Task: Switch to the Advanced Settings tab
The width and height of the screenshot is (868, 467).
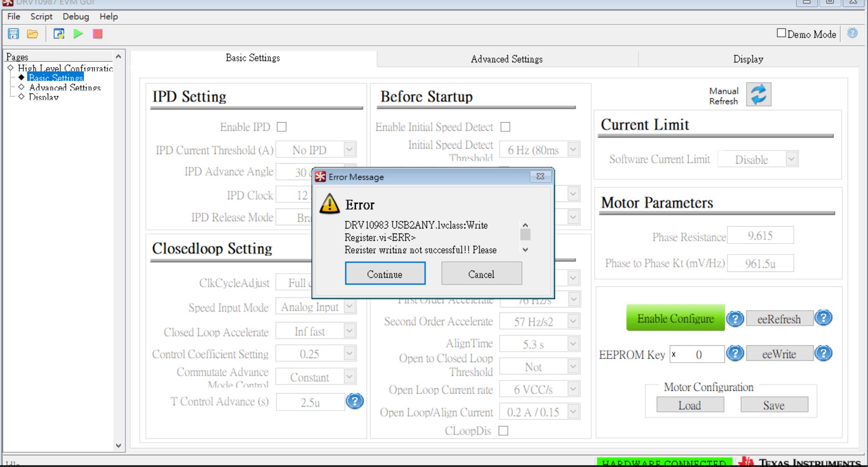Action: (x=507, y=59)
